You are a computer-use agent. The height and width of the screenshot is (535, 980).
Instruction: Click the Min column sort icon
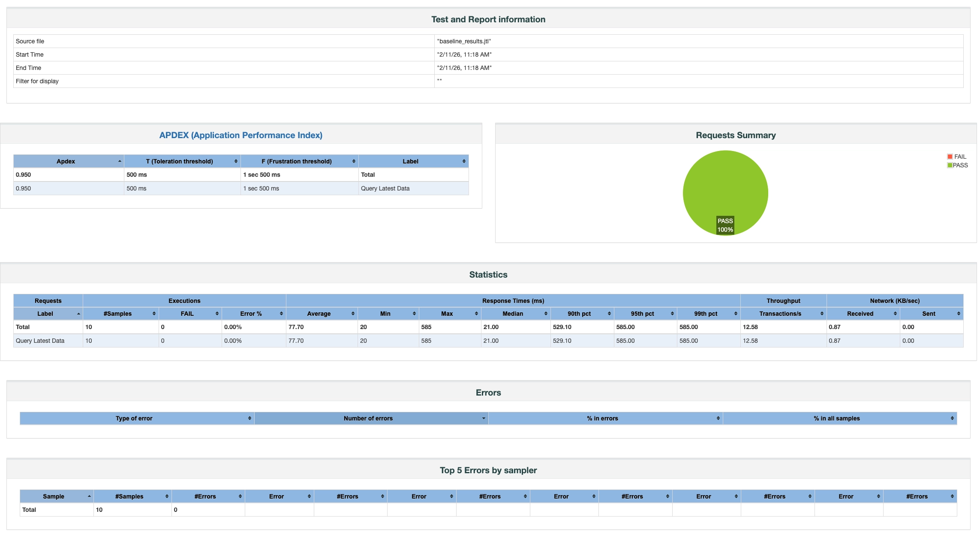[x=414, y=314]
